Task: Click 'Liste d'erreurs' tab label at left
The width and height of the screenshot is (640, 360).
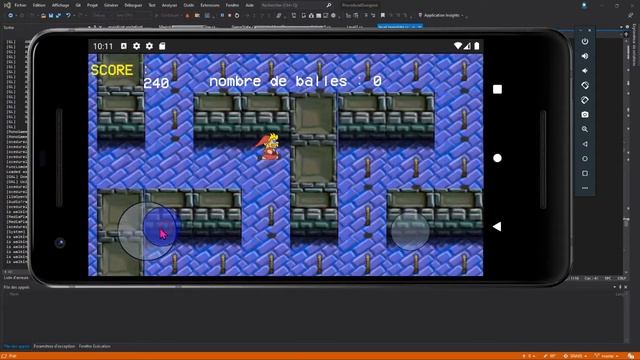Action: pos(16,278)
